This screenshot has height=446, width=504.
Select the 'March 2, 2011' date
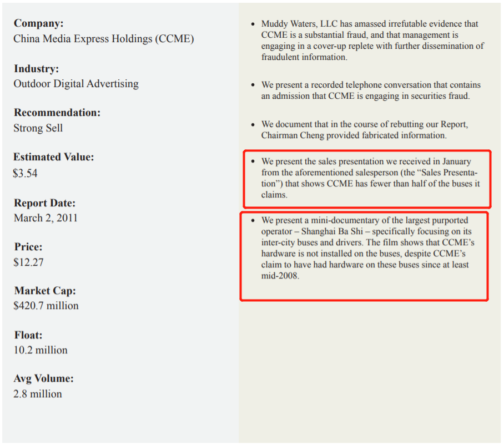click(x=46, y=218)
